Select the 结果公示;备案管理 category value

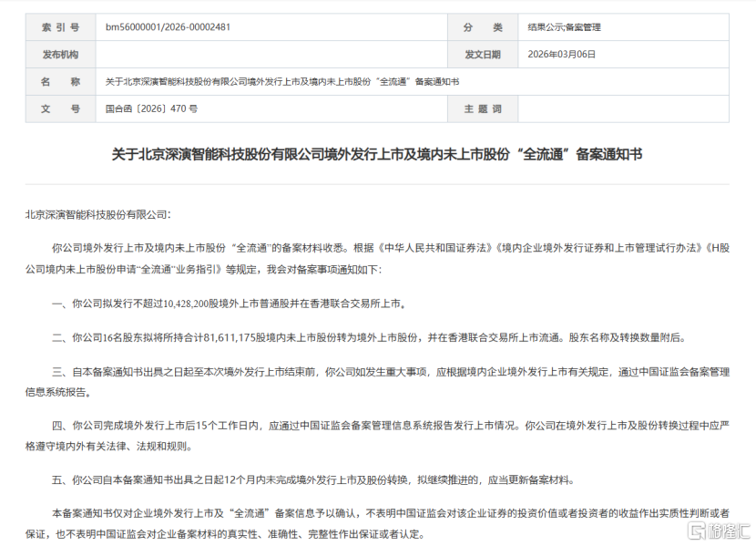[x=563, y=27]
